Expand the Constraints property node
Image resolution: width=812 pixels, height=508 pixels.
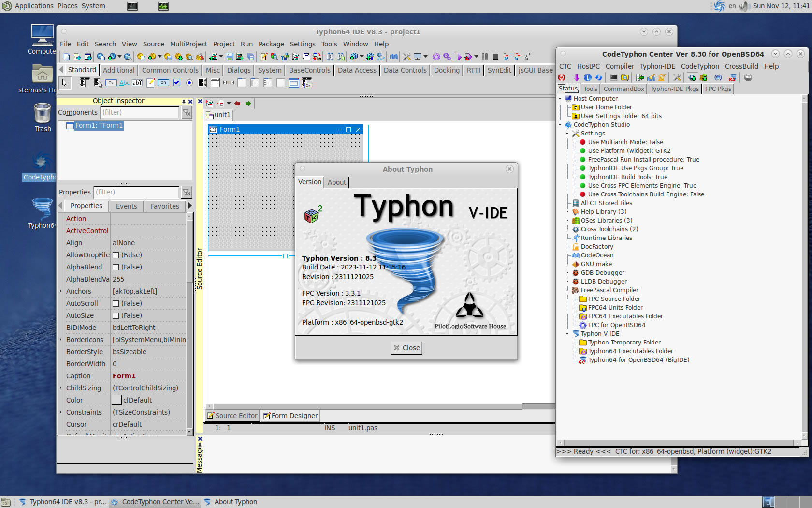click(x=61, y=412)
